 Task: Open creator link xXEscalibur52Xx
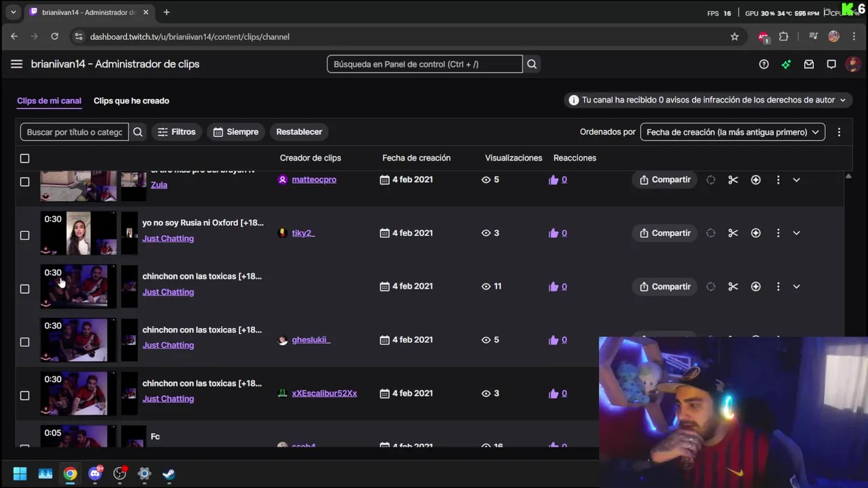coord(324,393)
